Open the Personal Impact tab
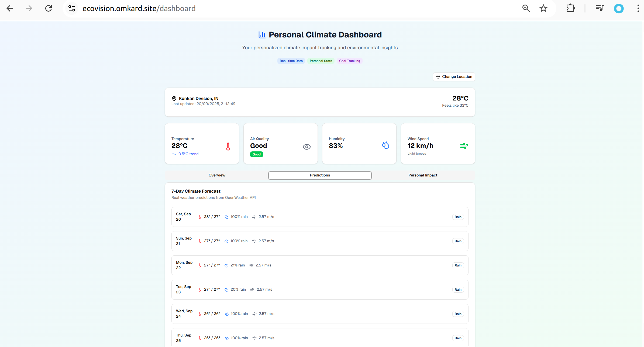 (423, 175)
